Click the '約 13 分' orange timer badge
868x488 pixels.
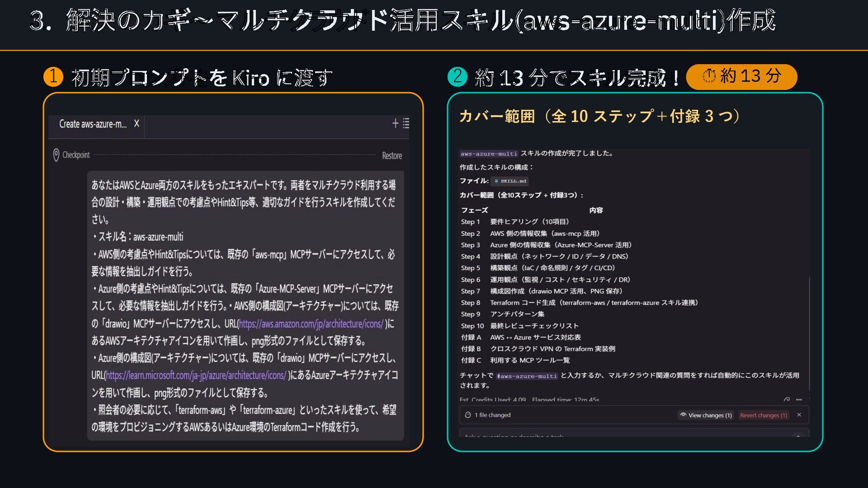coord(741,77)
